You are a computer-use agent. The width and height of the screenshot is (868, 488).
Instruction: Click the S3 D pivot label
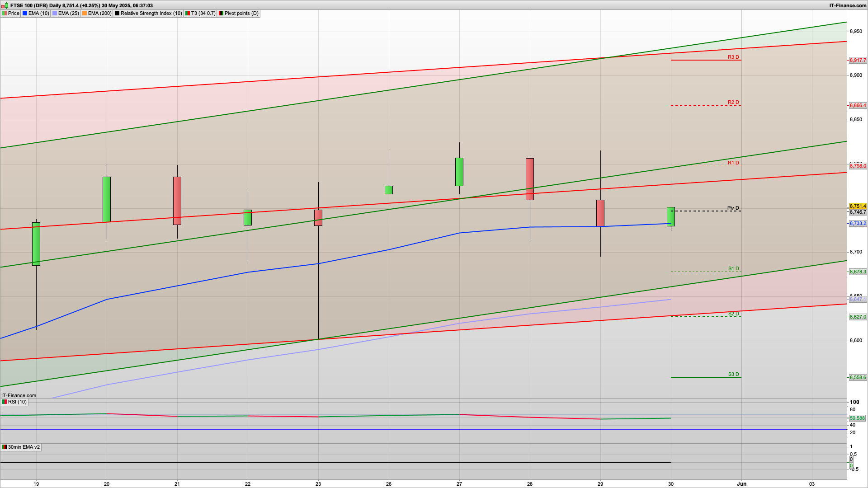pos(733,374)
